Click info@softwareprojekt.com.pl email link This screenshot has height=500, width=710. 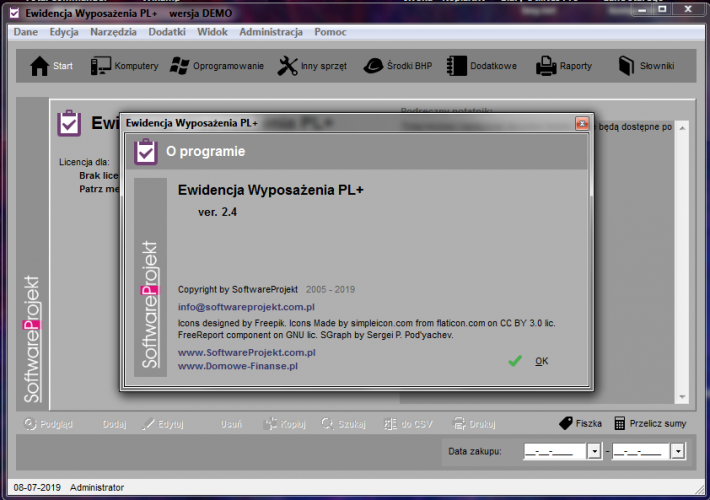[x=246, y=307]
